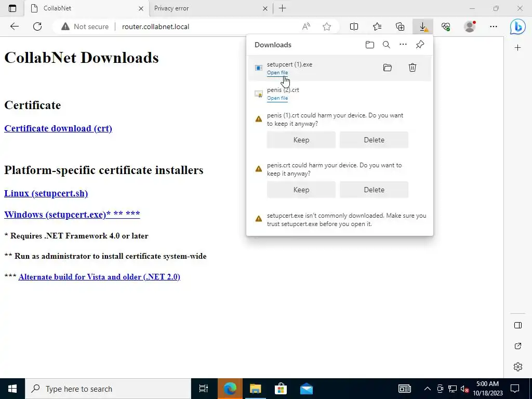Open Read aloud from address bar

306,26
